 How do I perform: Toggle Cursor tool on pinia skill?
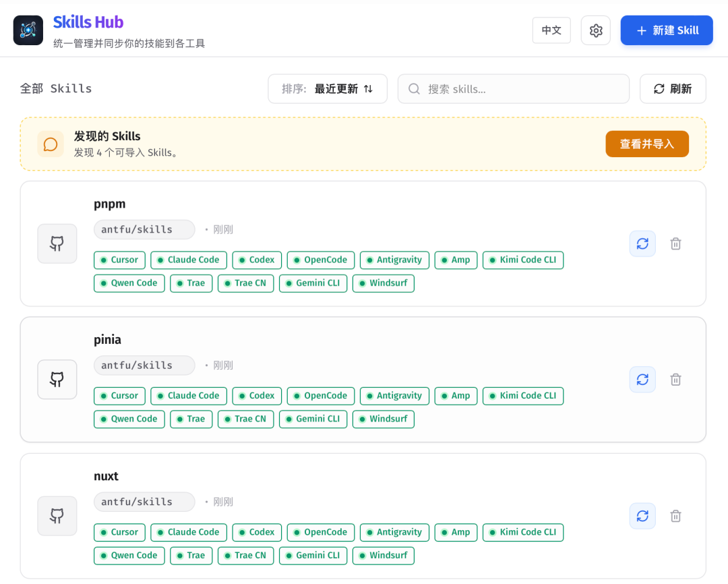coord(120,396)
